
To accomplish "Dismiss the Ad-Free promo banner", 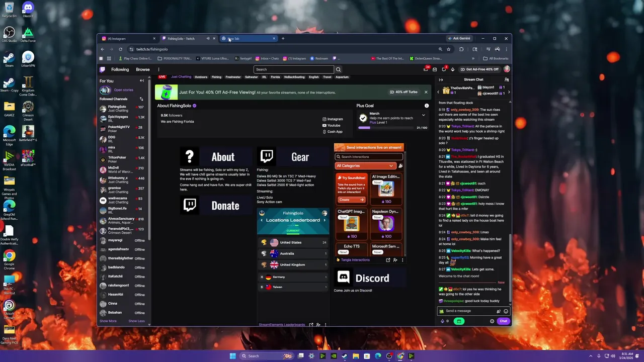I will [426, 92].
